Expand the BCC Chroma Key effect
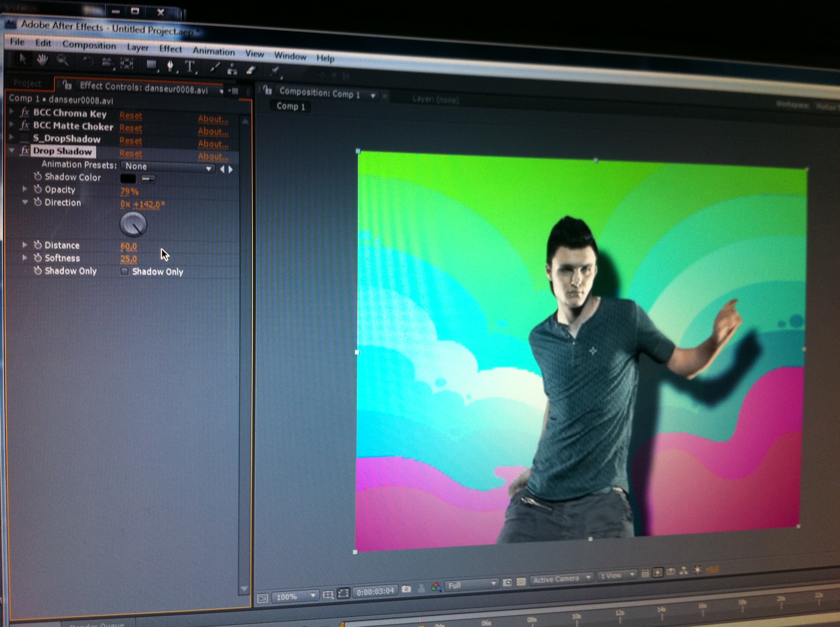The height and width of the screenshot is (627, 840). tap(11, 112)
